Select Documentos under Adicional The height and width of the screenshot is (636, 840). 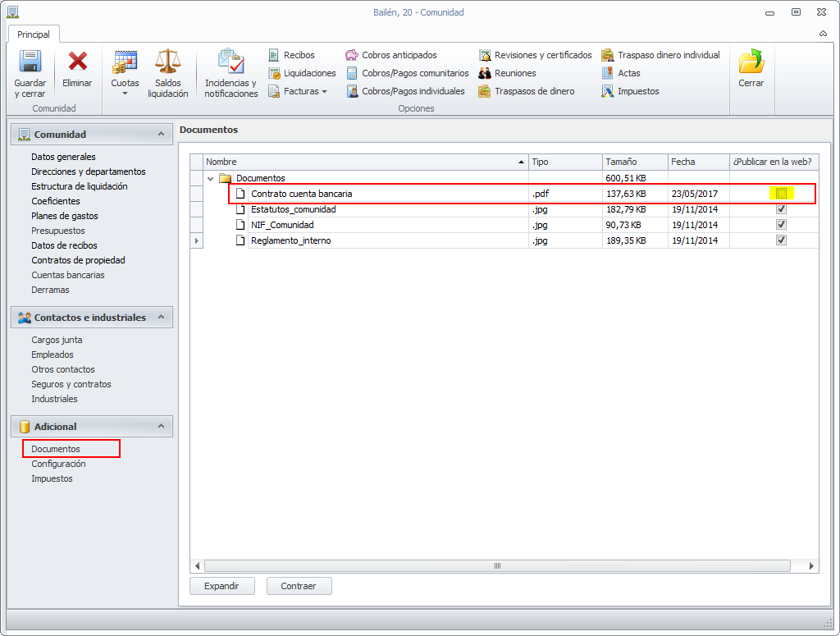click(x=56, y=449)
